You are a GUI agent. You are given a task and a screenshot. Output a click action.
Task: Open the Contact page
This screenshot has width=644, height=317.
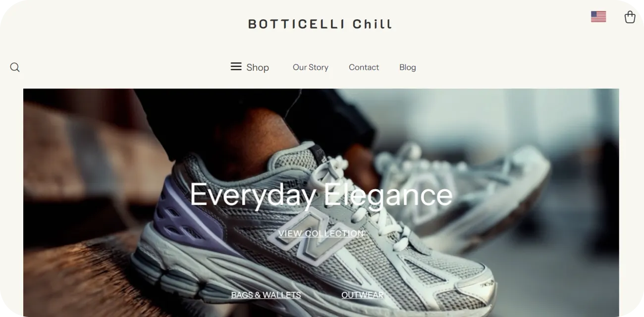point(364,67)
